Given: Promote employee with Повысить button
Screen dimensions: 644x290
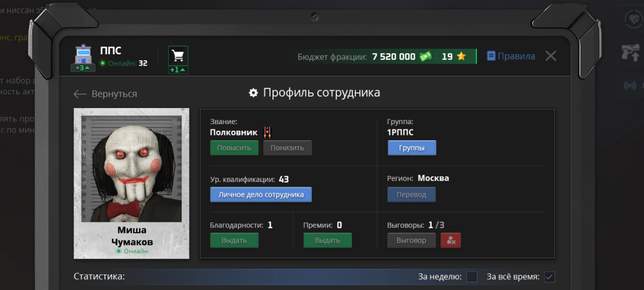Looking at the screenshot, I should click(234, 148).
